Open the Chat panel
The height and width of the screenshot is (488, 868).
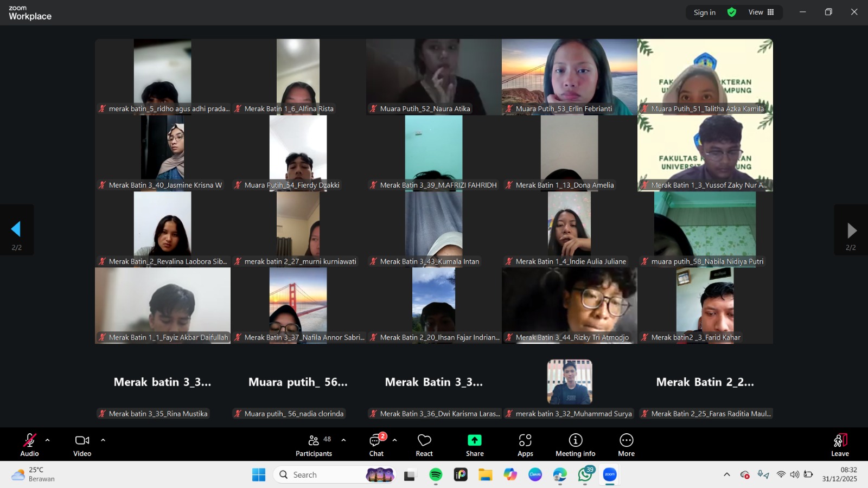376,445
